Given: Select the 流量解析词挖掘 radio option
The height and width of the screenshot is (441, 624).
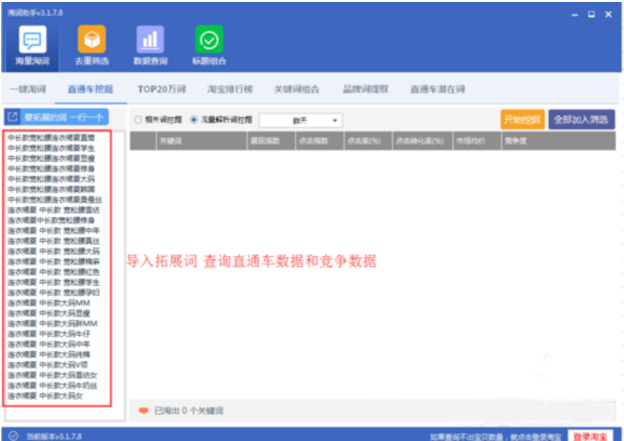Looking at the screenshot, I should [x=194, y=119].
